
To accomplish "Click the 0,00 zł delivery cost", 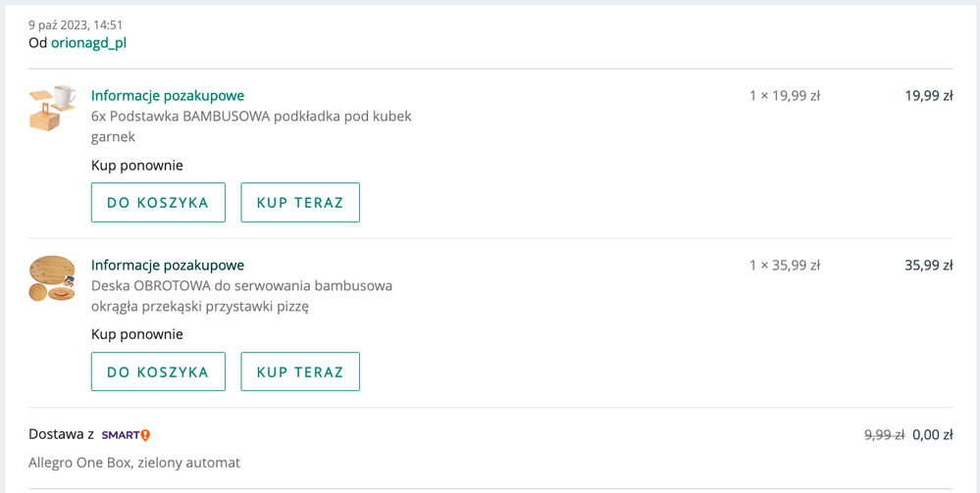I will (933, 435).
